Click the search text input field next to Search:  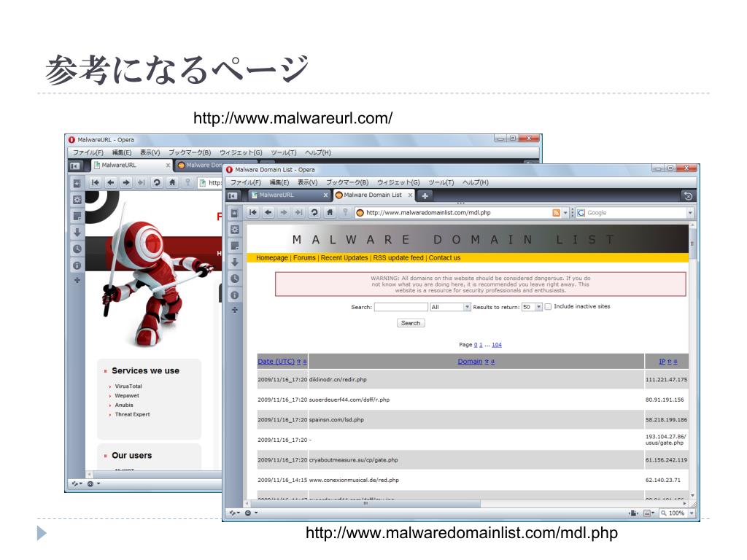click(x=400, y=307)
